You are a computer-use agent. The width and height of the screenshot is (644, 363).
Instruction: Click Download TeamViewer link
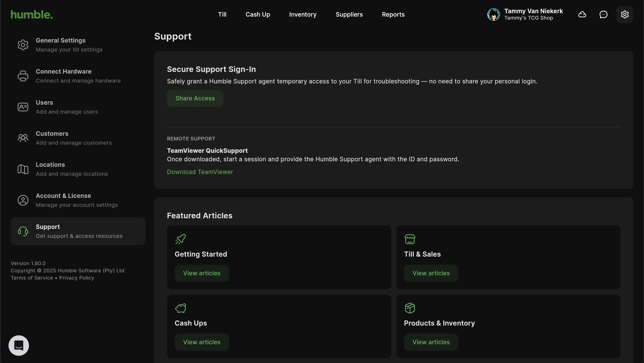click(x=200, y=172)
